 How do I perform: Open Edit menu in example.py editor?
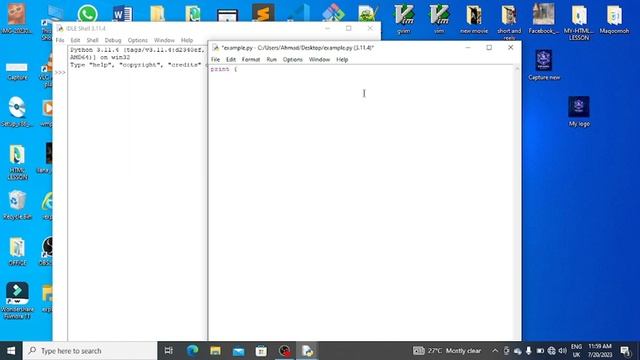tap(231, 60)
